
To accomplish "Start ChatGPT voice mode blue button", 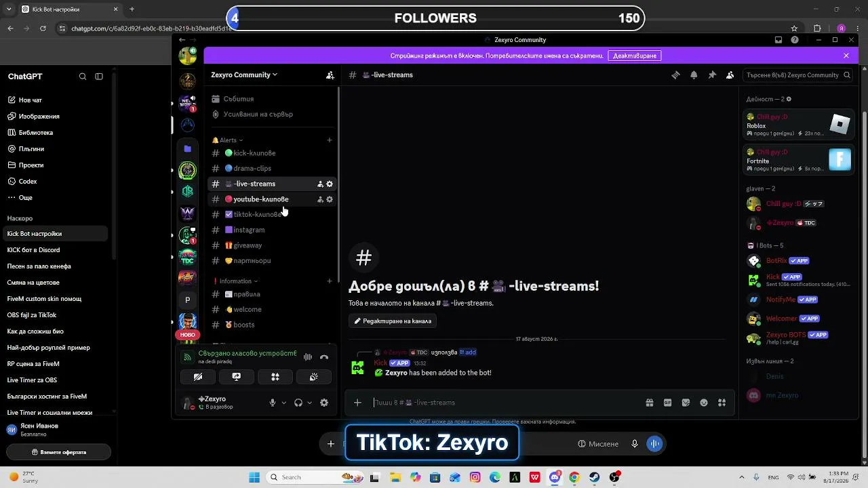I will tap(655, 444).
